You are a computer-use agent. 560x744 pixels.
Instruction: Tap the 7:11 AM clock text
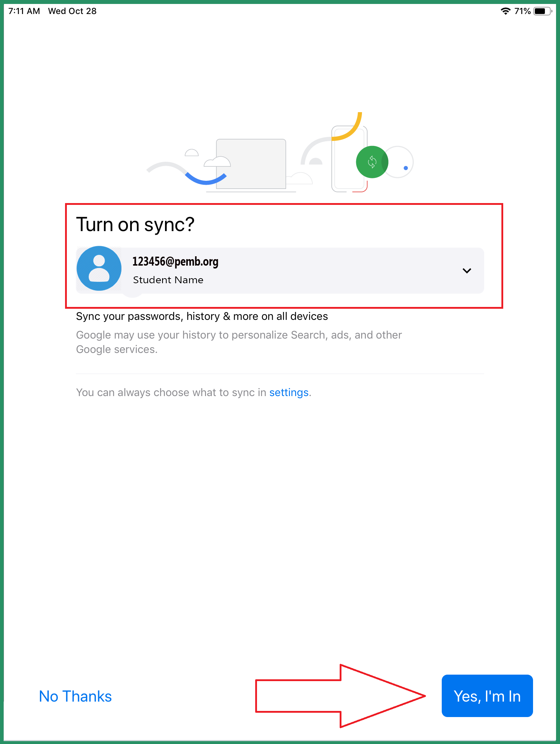24,11
